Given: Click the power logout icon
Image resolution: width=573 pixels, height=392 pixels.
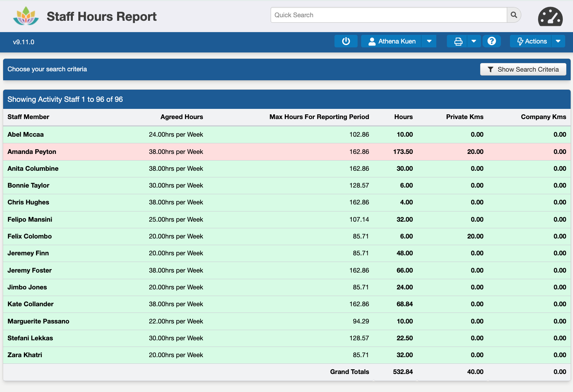Looking at the screenshot, I should point(346,41).
